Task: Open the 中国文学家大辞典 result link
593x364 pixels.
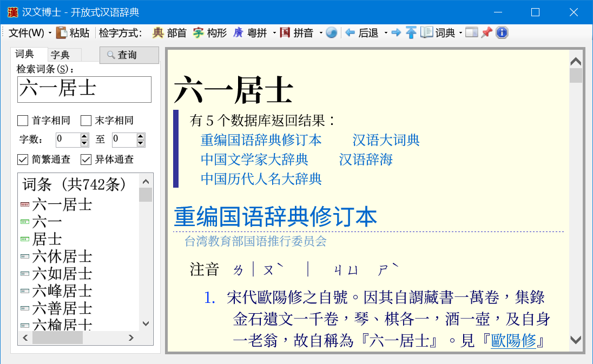Action: point(254,160)
